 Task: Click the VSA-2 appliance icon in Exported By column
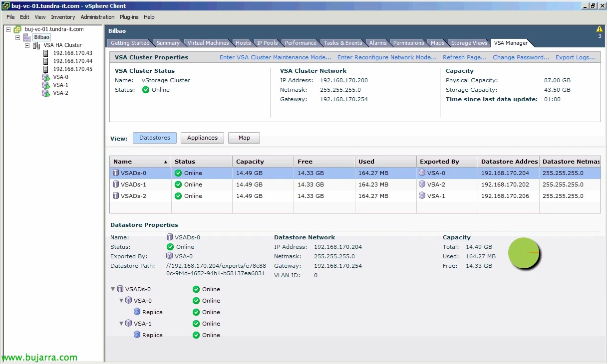click(x=422, y=184)
